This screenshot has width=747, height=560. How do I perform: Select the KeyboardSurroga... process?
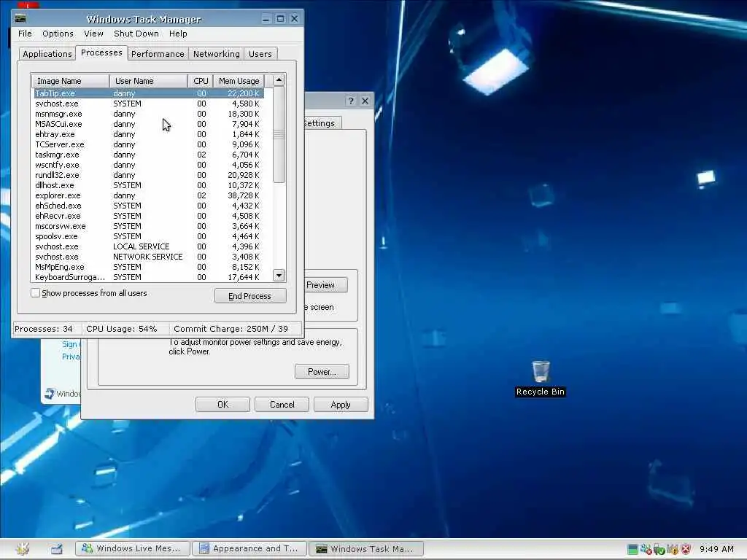click(148, 277)
